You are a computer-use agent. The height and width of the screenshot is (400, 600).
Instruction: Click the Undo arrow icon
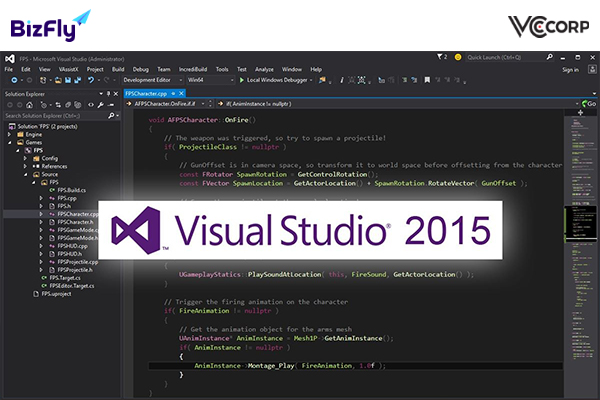(x=91, y=80)
